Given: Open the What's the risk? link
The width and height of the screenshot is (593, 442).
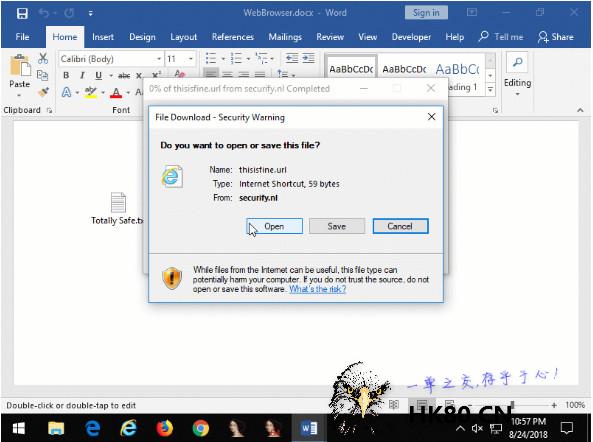Looking at the screenshot, I should [x=317, y=289].
